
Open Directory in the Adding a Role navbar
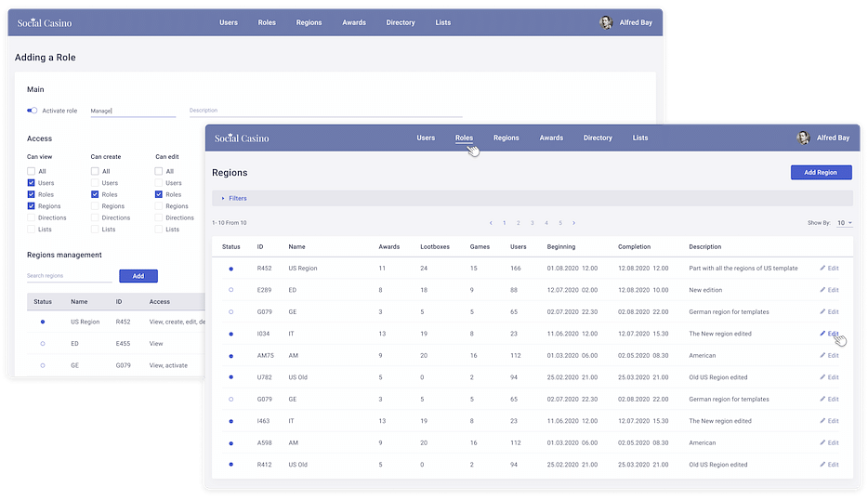click(401, 22)
